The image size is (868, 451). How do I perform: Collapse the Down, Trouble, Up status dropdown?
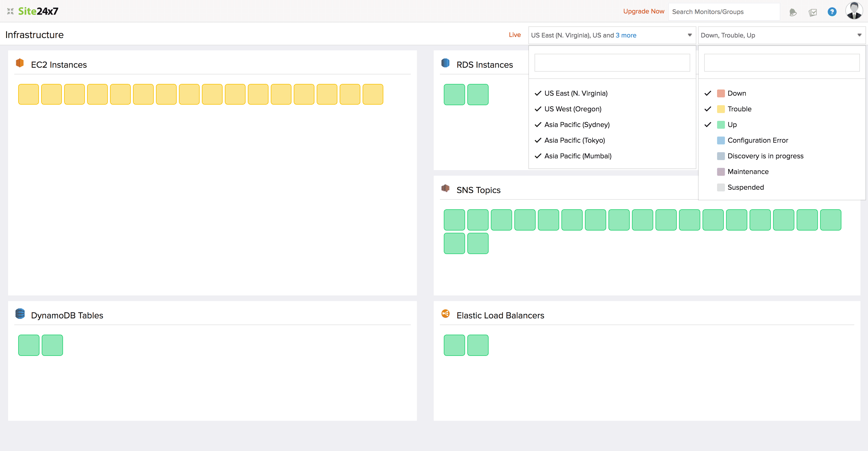pos(781,35)
